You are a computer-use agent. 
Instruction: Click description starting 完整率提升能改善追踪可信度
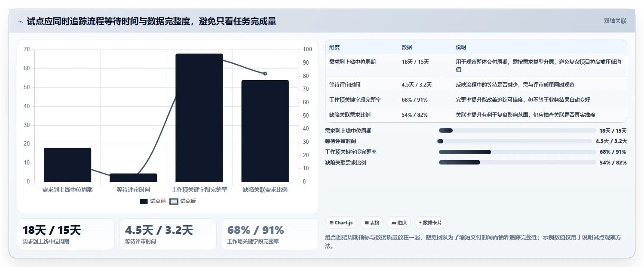click(x=523, y=100)
